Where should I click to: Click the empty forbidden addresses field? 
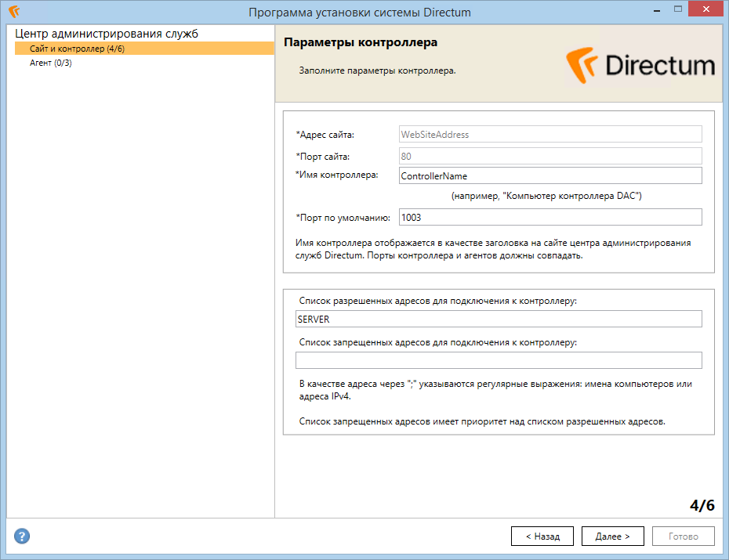pos(499,360)
